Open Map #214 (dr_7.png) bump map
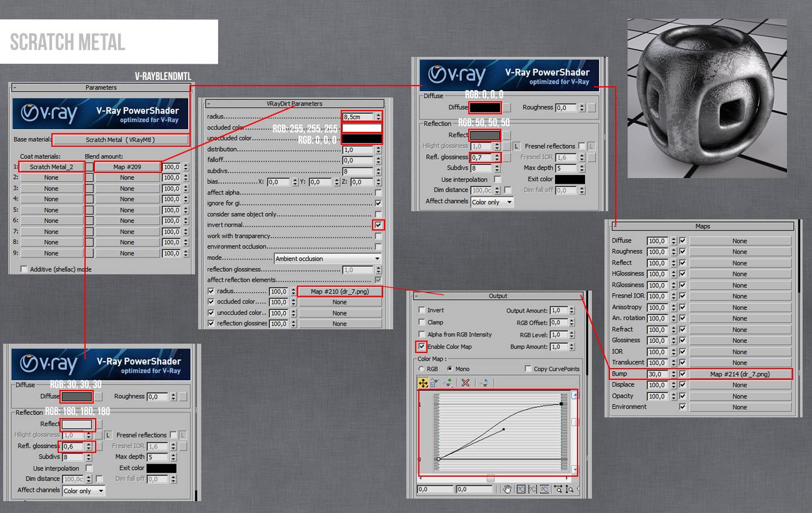Screen dimensions: 812x513 click(739, 374)
